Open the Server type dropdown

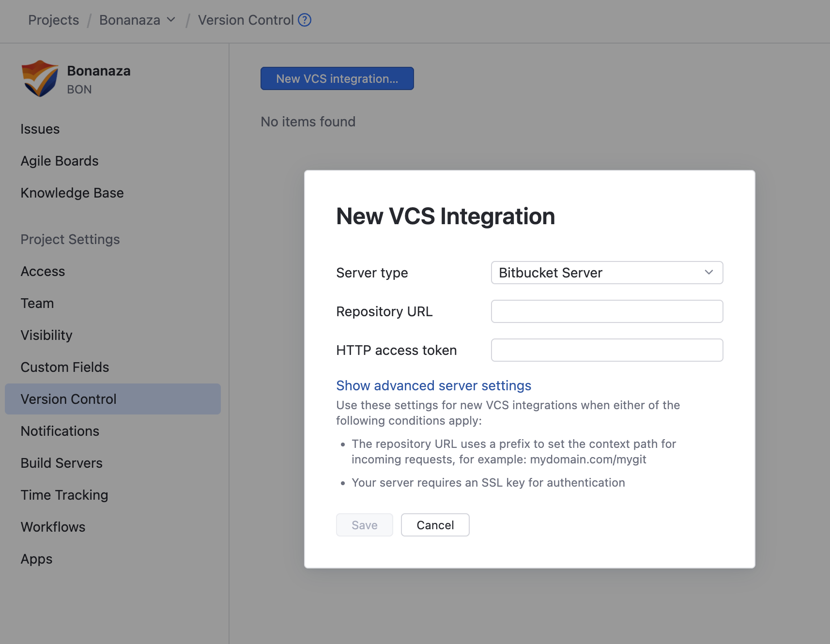click(x=606, y=273)
